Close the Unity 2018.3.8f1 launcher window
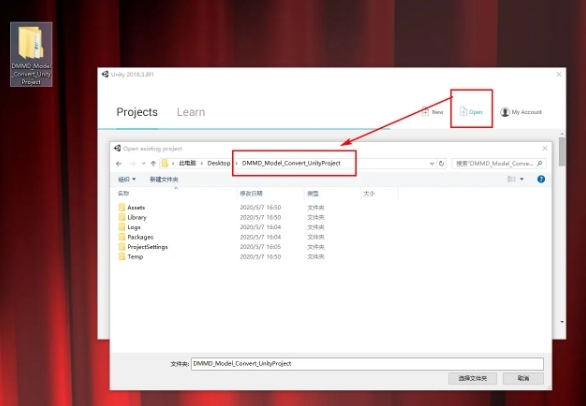 (559, 74)
